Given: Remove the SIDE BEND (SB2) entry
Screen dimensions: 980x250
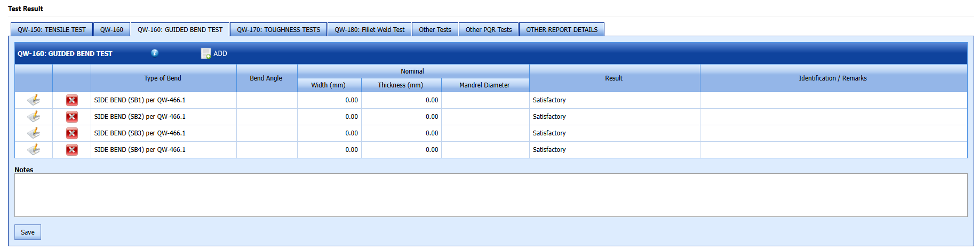Looking at the screenshot, I should pos(71,117).
